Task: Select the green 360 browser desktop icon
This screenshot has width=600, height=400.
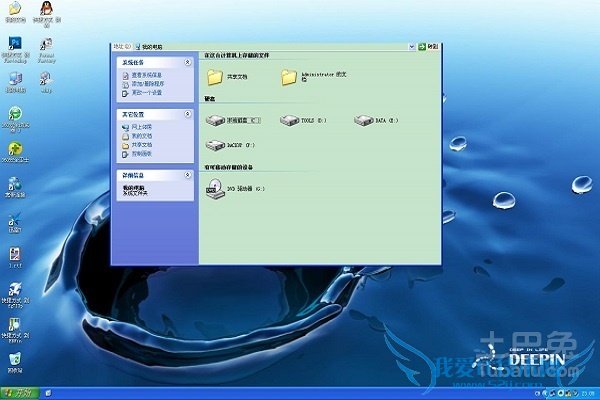Action: pos(15,119)
